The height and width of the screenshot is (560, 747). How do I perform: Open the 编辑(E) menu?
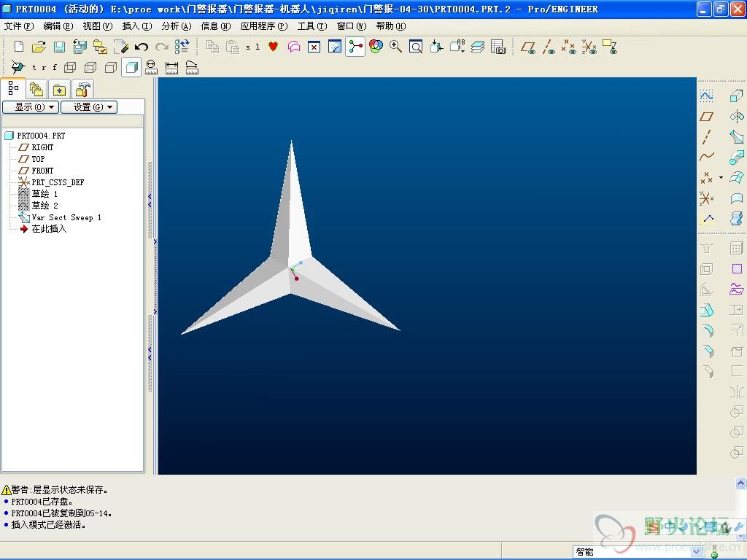tap(58, 26)
